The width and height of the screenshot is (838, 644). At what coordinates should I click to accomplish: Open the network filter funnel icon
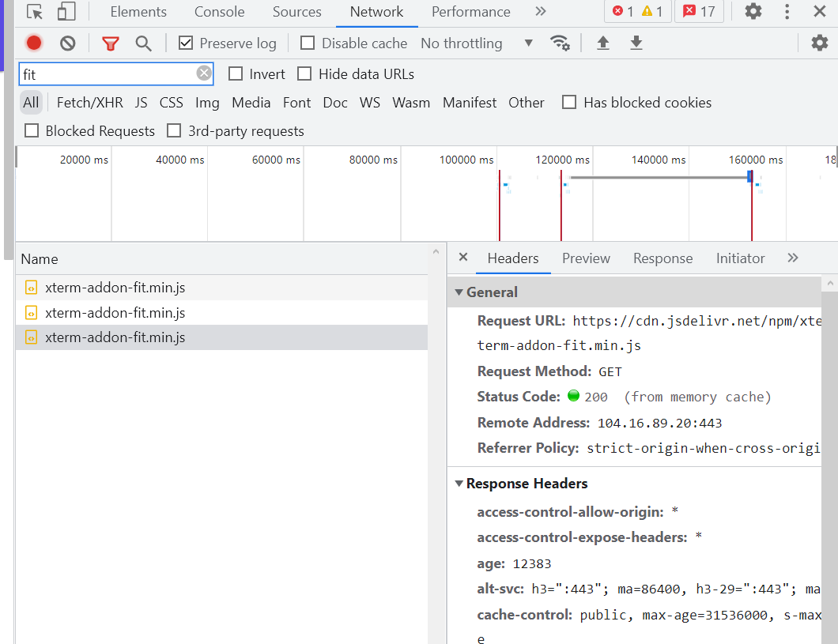coord(111,43)
